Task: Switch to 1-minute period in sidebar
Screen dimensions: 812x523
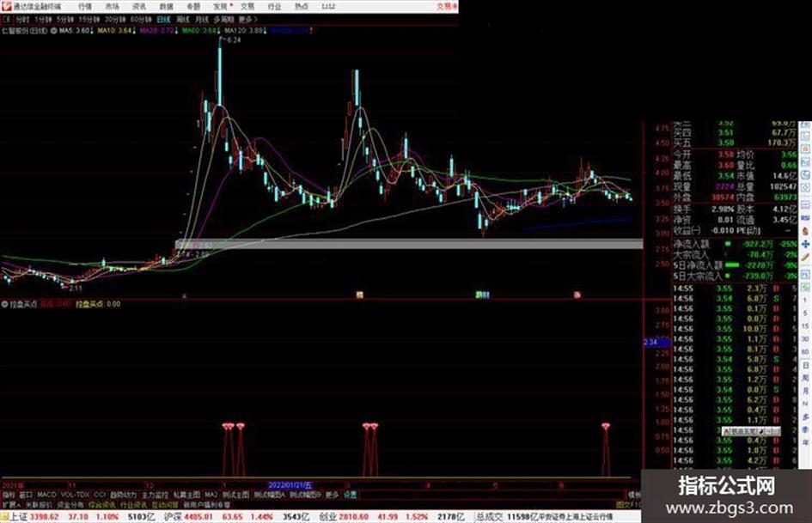Action: 805,301
